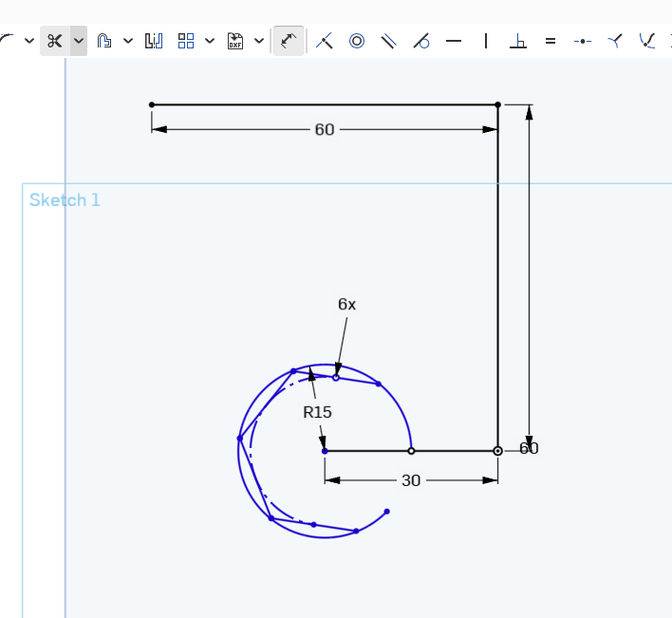Apply the Coincident constraint
The image size is (672, 618).
[x=325, y=41]
